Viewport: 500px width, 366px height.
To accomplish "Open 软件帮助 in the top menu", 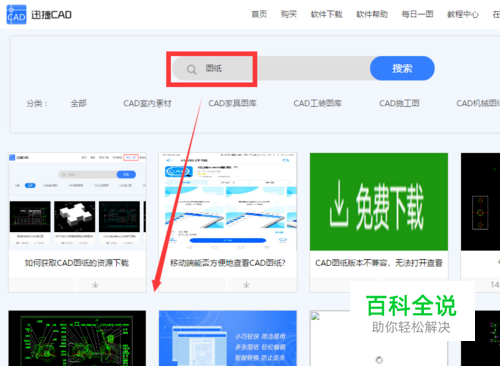I will coord(372,14).
